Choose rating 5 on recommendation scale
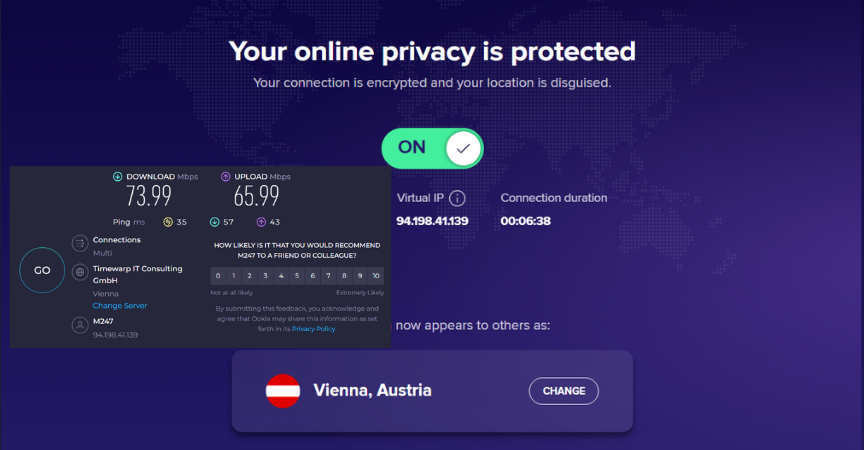This screenshot has height=450, width=864. pos(297,276)
